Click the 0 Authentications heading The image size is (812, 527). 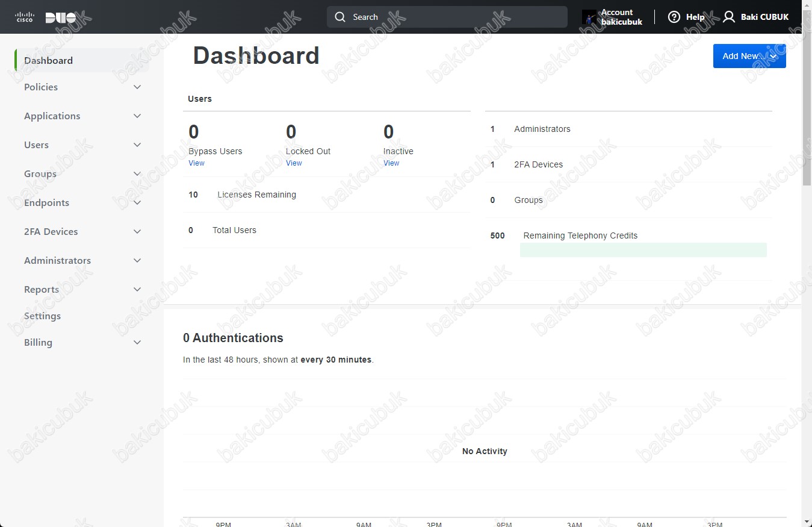click(x=233, y=338)
